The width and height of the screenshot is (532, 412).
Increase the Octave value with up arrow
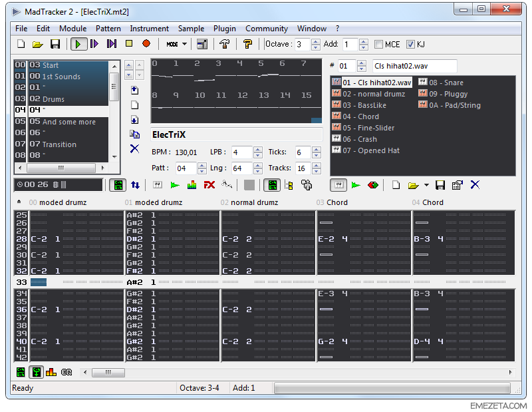tap(315, 41)
